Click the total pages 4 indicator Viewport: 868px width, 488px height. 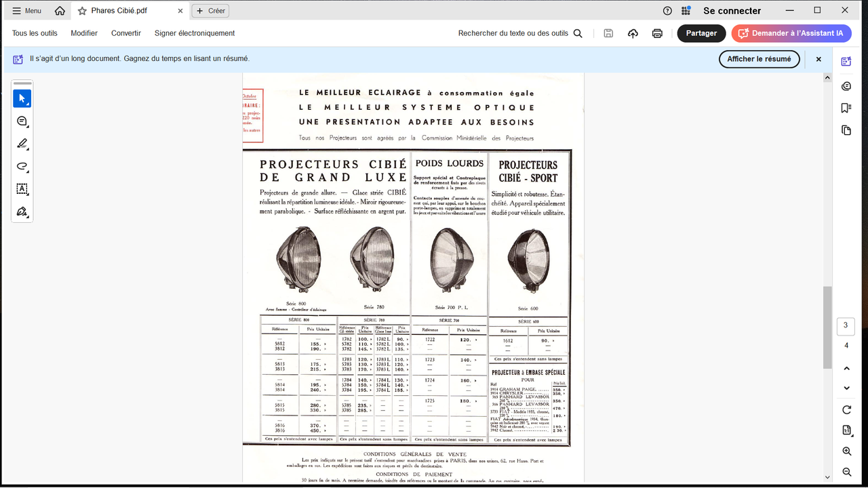click(x=846, y=346)
